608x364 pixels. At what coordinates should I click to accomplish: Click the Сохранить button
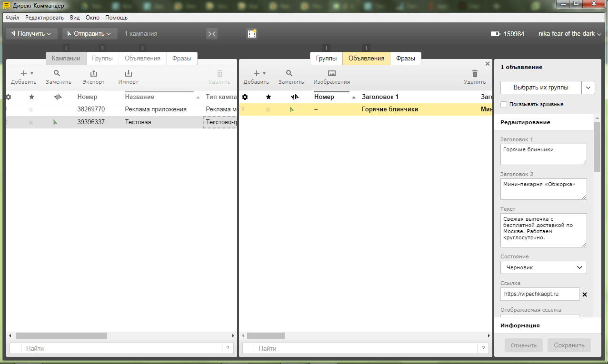[x=569, y=345]
